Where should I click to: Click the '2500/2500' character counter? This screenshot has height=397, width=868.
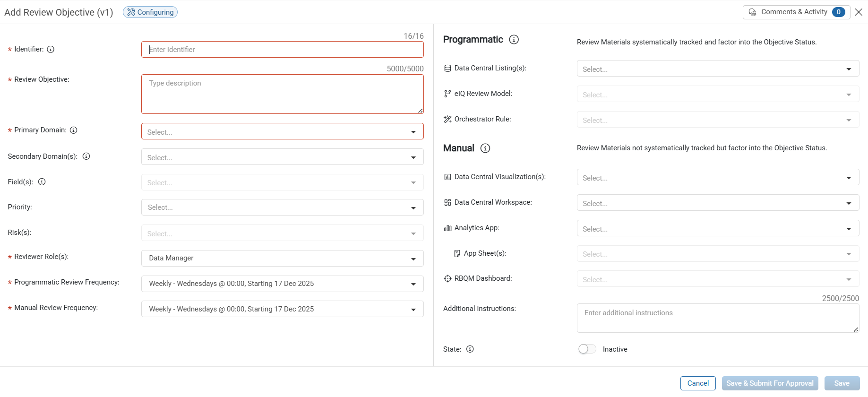pos(841,298)
